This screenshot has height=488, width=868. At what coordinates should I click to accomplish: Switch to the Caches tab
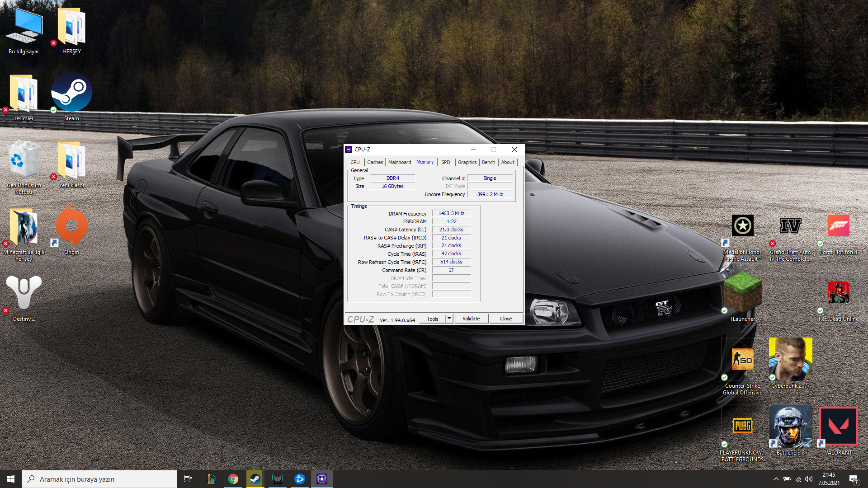tap(375, 162)
